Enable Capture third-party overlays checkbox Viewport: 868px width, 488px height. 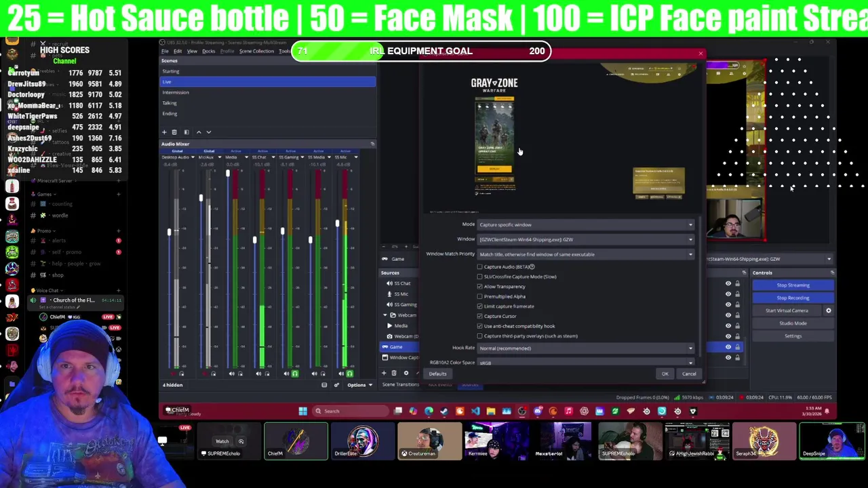point(480,335)
